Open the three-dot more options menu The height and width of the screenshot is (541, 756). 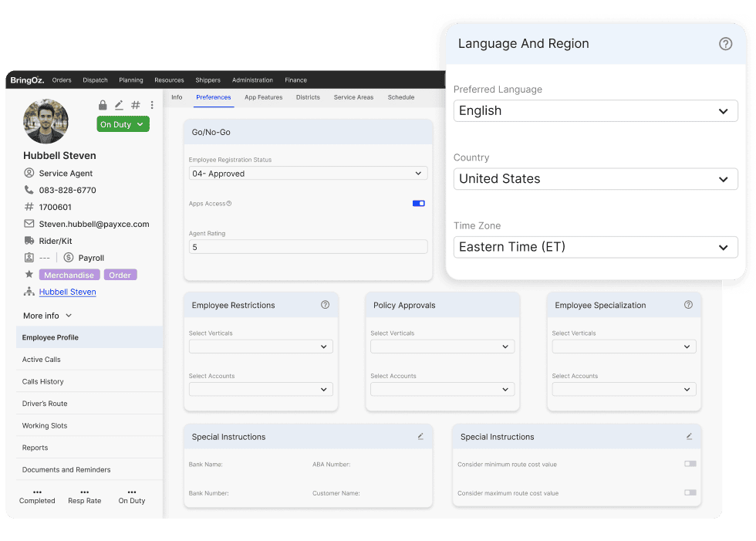(x=152, y=105)
